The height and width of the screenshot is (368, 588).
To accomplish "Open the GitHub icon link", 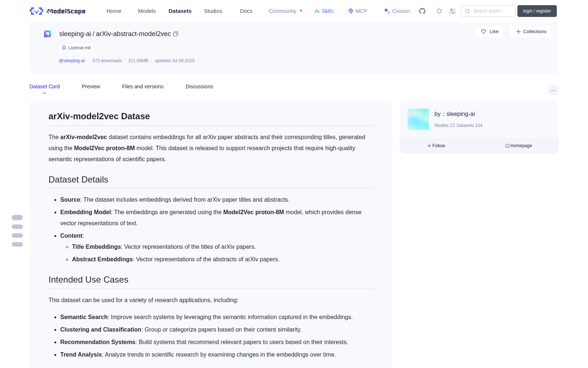I will click(x=422, y=11).
